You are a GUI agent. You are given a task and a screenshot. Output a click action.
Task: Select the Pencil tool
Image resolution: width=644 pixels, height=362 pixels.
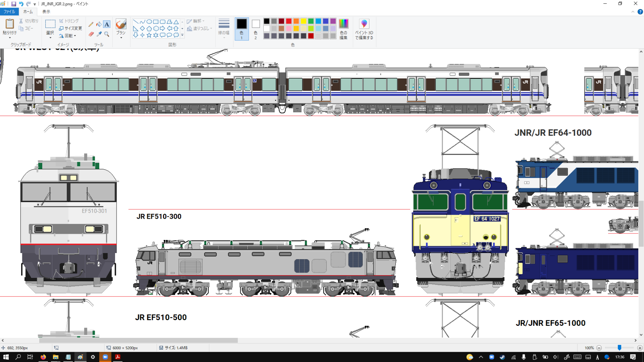[91, 25]
